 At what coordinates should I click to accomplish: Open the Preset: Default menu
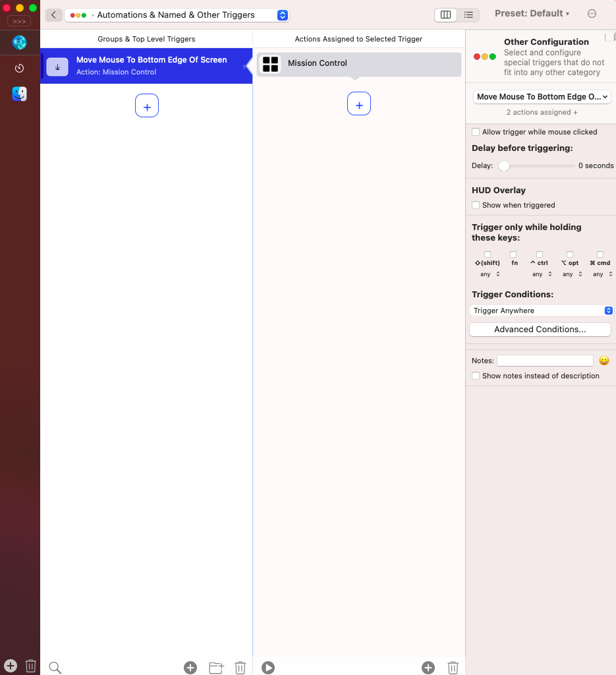click(x=532, y=14)
